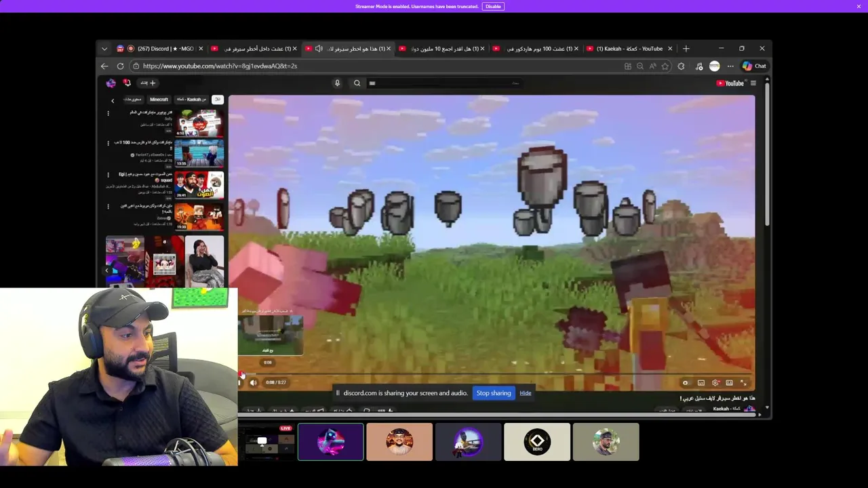Viewport: 868px width, 488px height.
Task: Open YouTube hamburger guide menu
Action: (753, 83)
